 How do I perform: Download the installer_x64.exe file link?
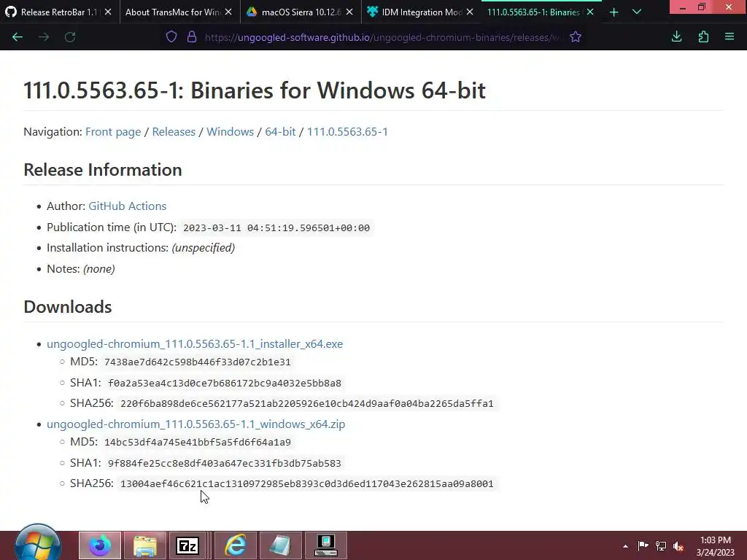[x=194, y=344]
